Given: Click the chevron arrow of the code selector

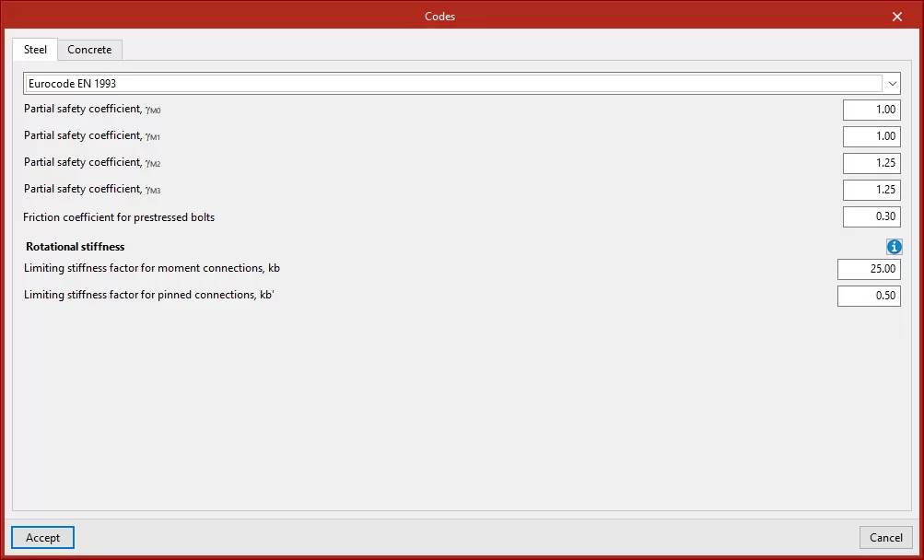Looking at the screenshot, I should tap(892, 84).
